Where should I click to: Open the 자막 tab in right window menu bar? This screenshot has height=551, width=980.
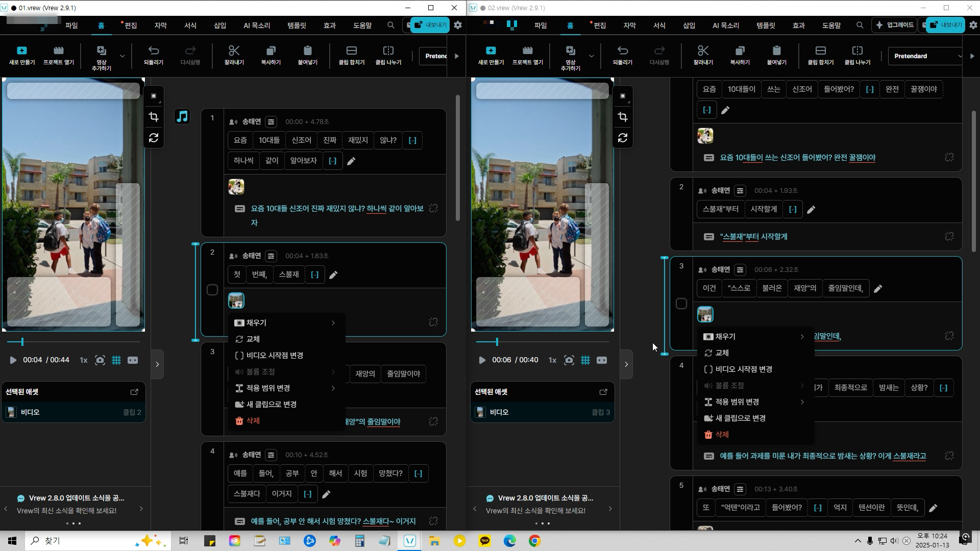pyautogui.click(x=629, y=25)
